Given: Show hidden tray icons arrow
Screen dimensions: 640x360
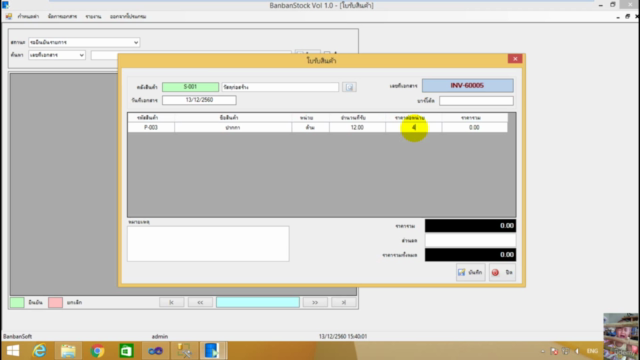Looking at the screenshot, I should tap(543, 351).
